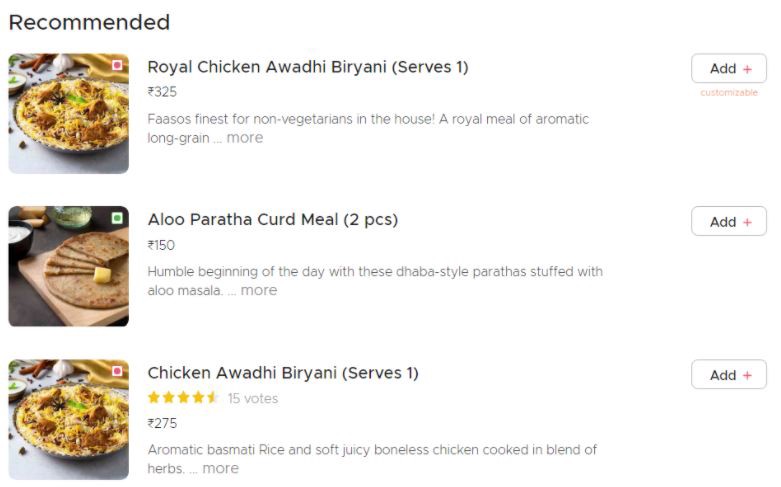
Task: Click the green veg indicator on Aloo Paratha
Action: [x=117, y=218]
